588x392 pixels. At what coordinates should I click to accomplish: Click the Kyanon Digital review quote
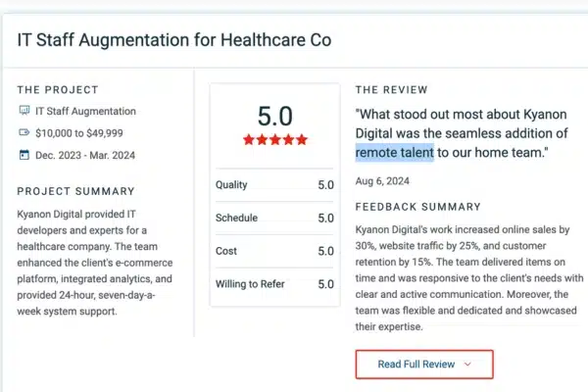[x=462, y=133]
